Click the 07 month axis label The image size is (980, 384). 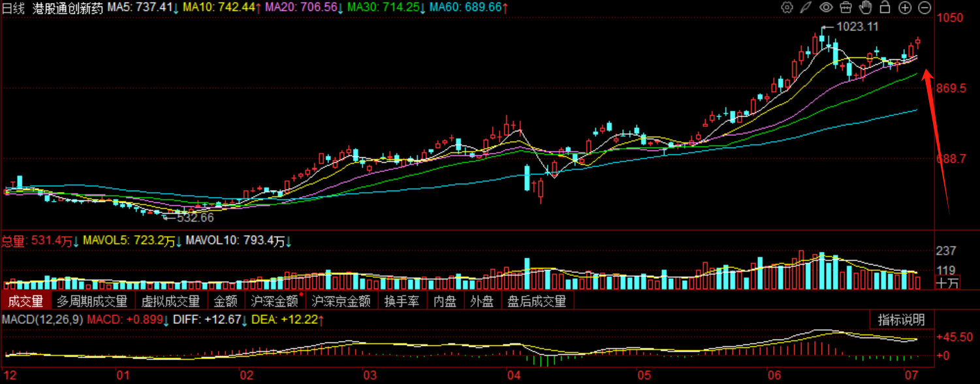point(911,376)
